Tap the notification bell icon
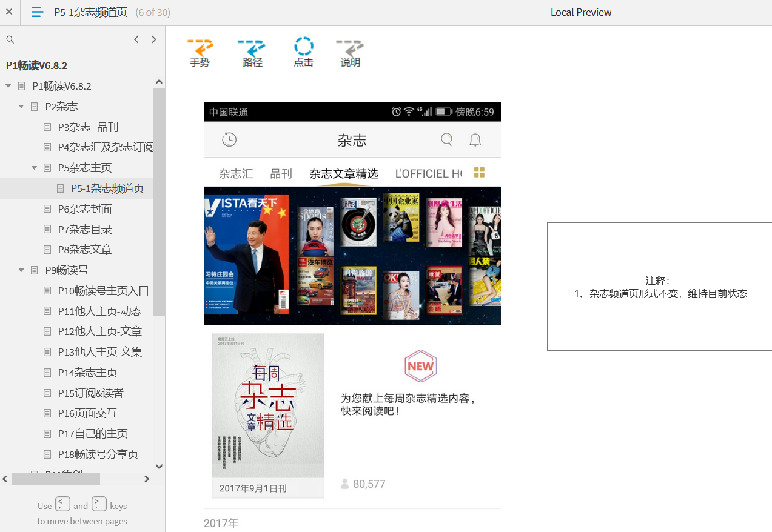Screen dimensions: 772x532 [475, 140]
